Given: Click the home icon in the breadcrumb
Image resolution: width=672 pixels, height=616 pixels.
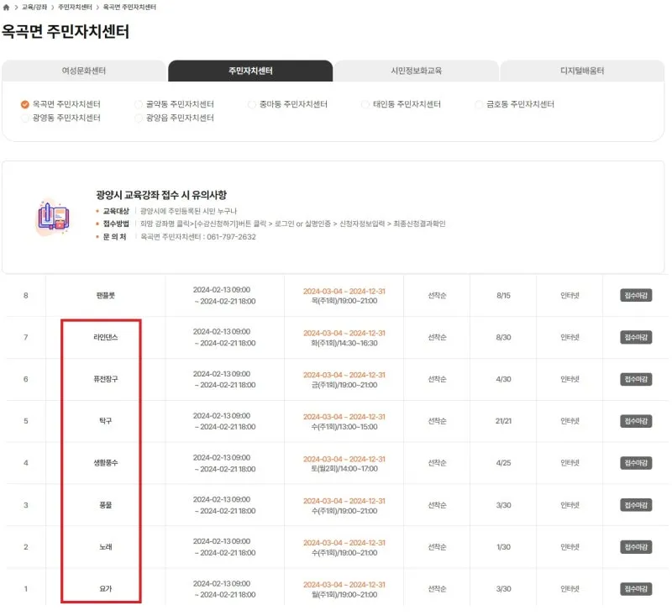Looking at the screenshot, I should coord(7,7).
